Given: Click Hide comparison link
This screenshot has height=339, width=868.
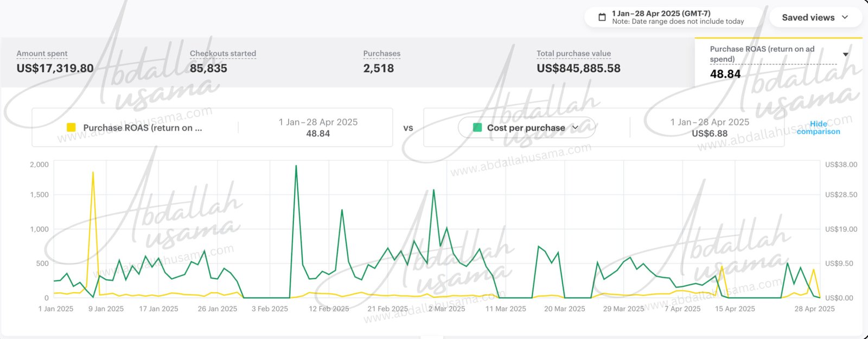Looking at the screenshot, I should pos(818,128).
